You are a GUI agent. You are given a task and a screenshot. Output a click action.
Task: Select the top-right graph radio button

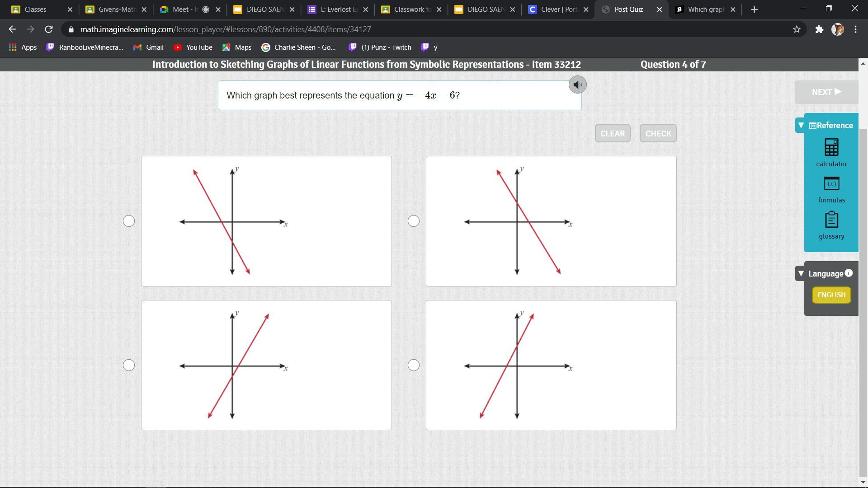pos(414,221)
